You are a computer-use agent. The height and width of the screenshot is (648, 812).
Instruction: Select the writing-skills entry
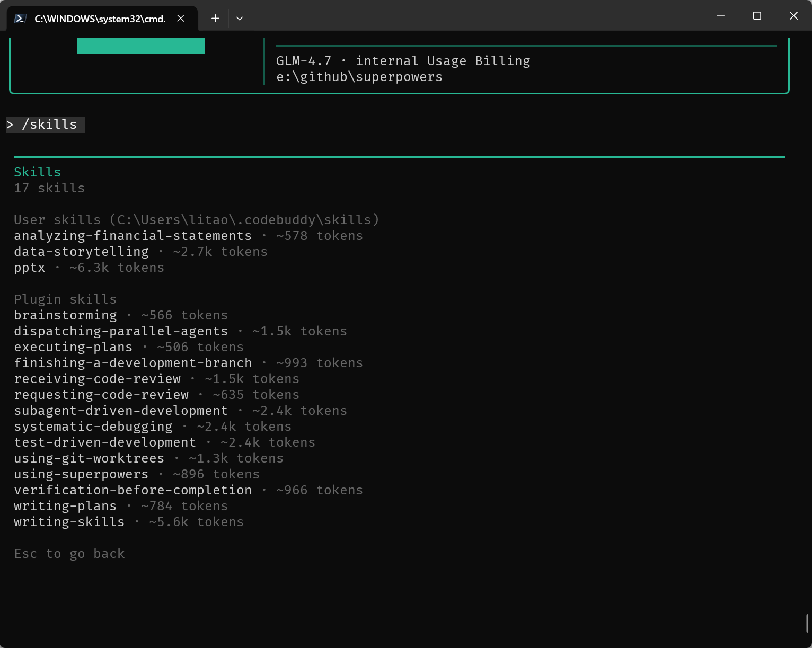point(69,522)
